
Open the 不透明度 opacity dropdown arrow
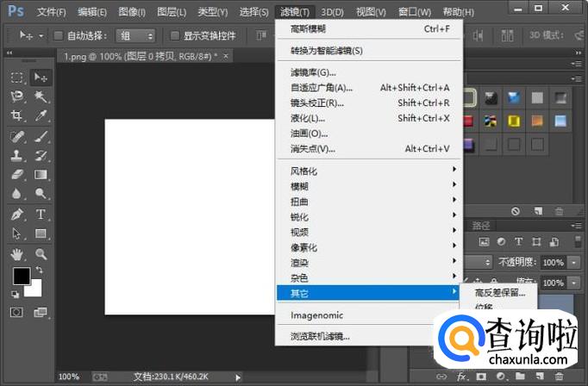[573, 262]
